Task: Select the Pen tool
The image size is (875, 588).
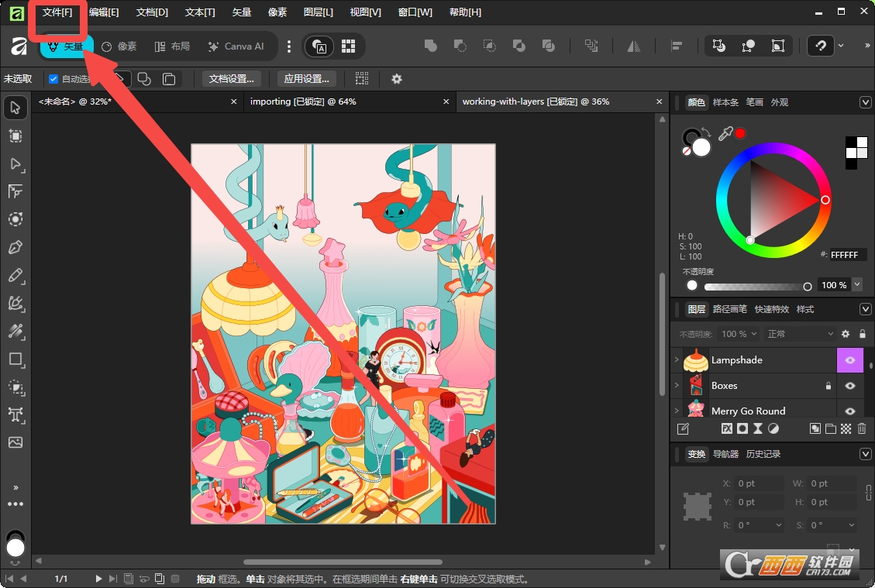Action: pyautogui.click(x=16, y=247)
